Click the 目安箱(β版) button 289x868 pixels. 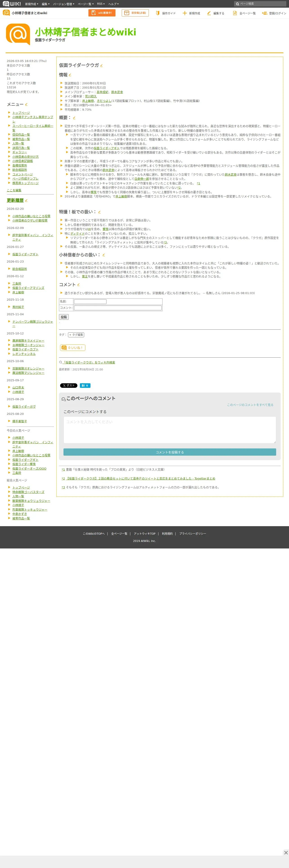pyautogui.click(x=135, y=13)
